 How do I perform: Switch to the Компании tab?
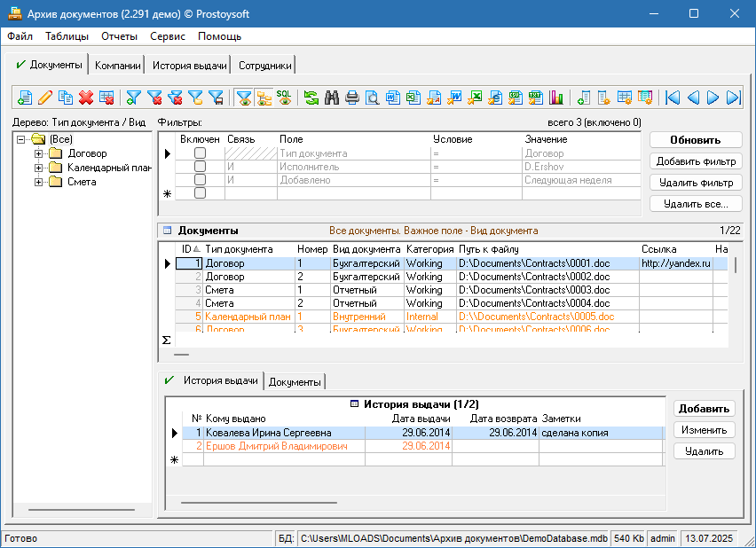117,66
